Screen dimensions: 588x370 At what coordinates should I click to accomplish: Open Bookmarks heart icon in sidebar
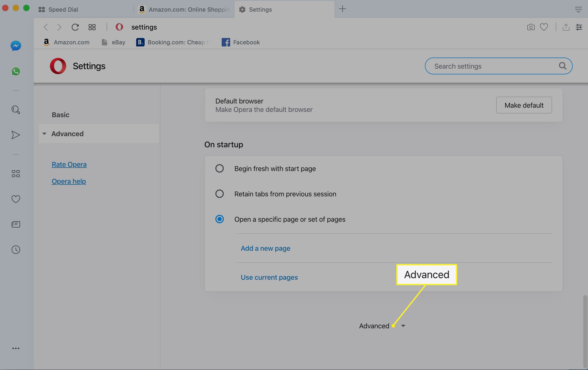[x=16, y=199]
